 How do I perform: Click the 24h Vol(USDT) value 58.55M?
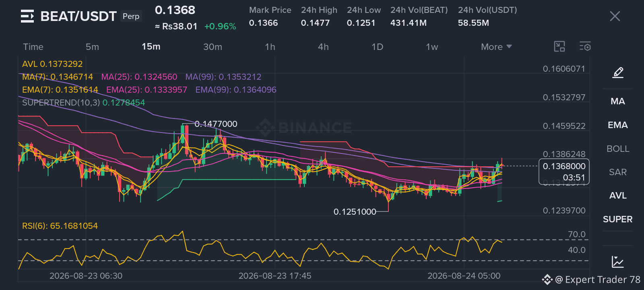pyautogui.click(x=473, y=23)
